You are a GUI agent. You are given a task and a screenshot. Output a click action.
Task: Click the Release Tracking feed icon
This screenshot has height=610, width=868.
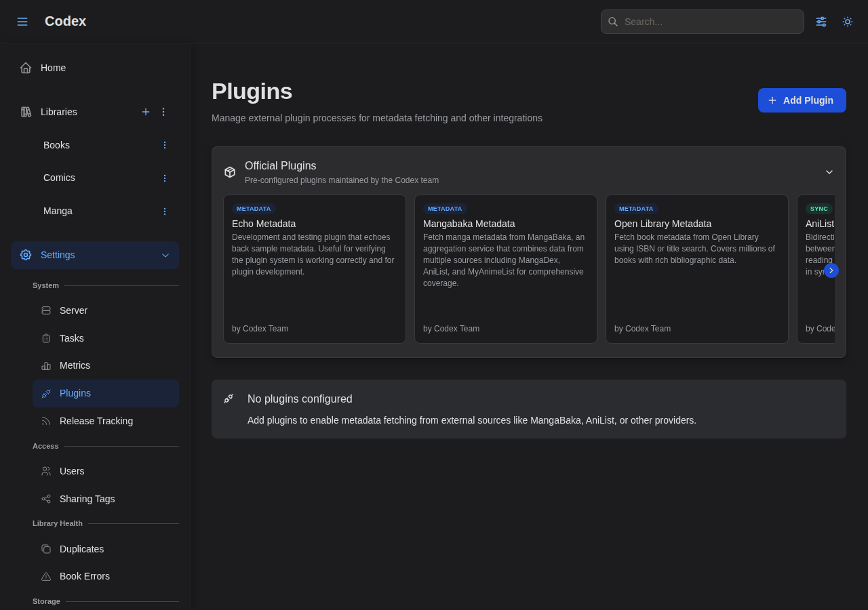pos(46,421)
